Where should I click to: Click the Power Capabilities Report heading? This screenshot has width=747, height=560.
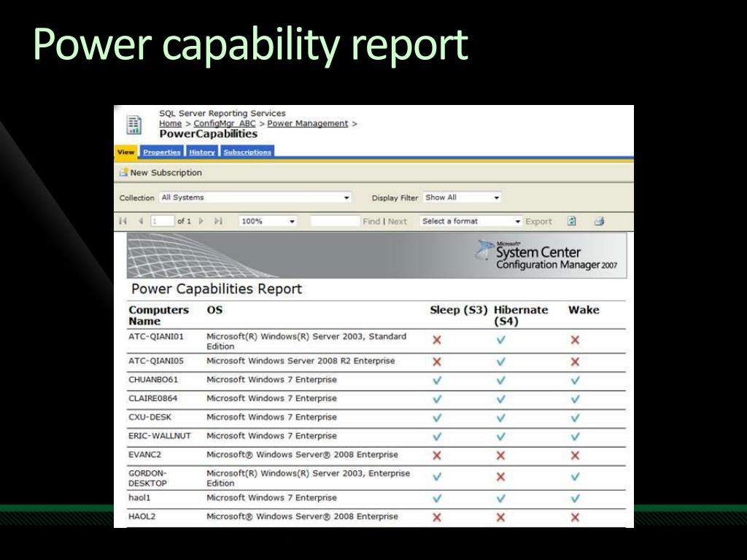pyautogui.click(x=217, y=289)
